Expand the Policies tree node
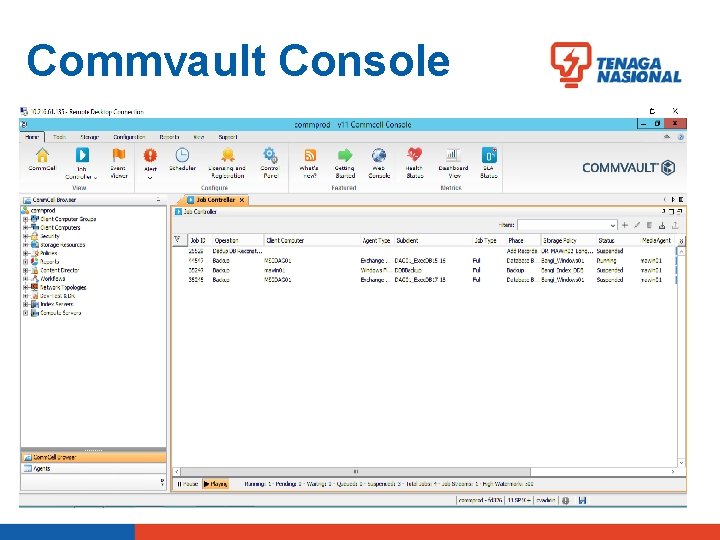Viewport: 720px width, 540px height. click(26, 253)
